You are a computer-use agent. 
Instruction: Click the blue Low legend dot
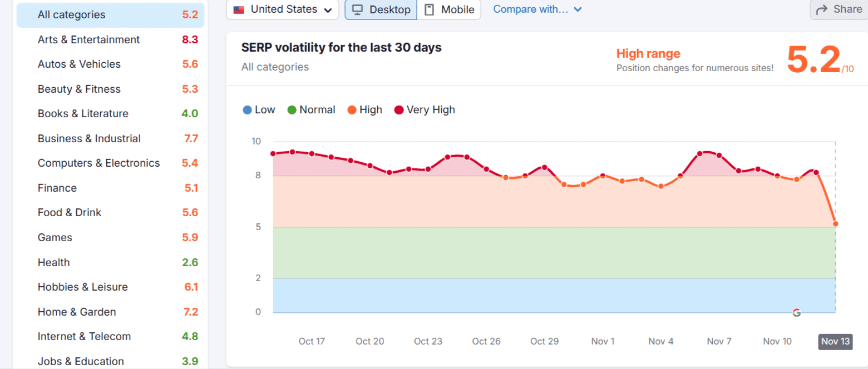tap(247, 109)
